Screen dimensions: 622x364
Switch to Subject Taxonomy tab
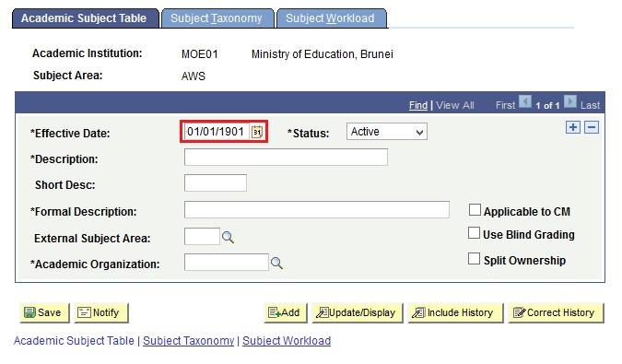click(217, 18)
